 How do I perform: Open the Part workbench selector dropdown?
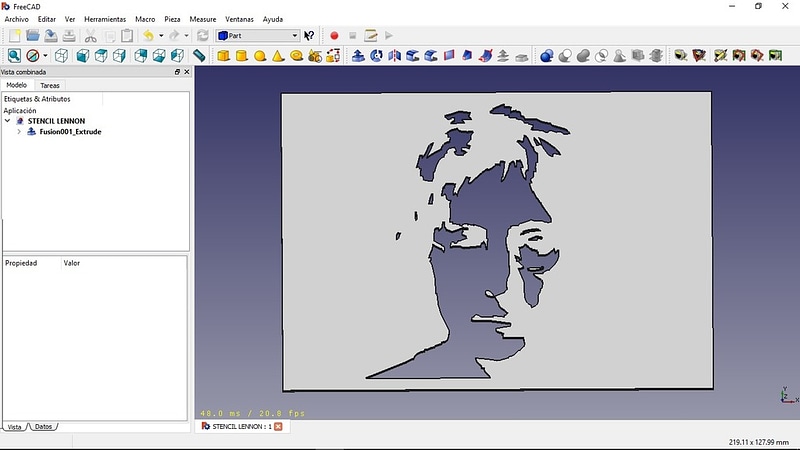(258, 36)
